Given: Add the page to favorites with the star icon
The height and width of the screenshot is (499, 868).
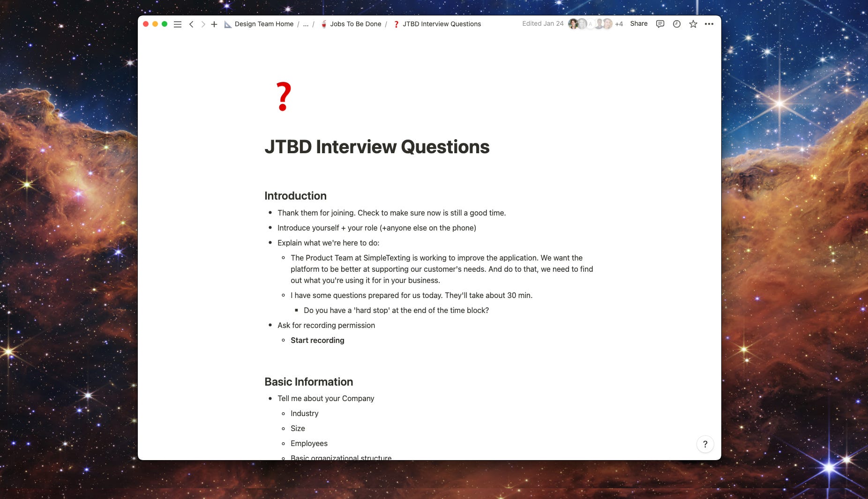Looking at the screenshot, I should tap(693, 24).
